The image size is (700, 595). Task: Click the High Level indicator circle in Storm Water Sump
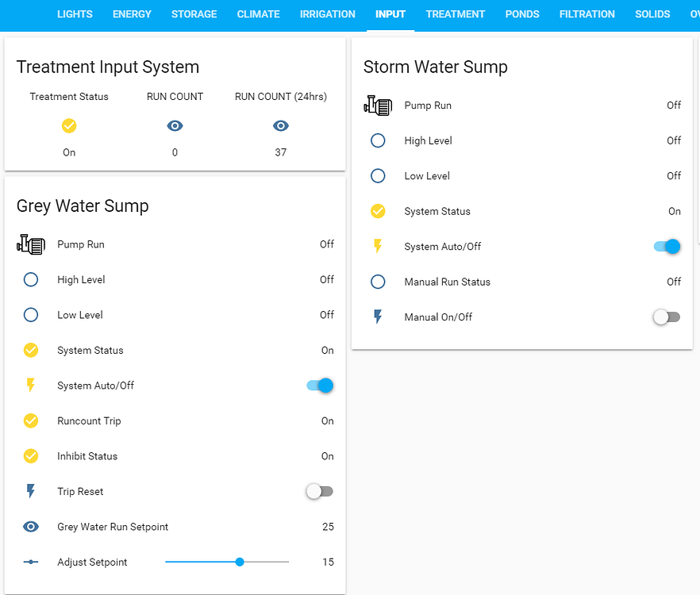point(378,140)
